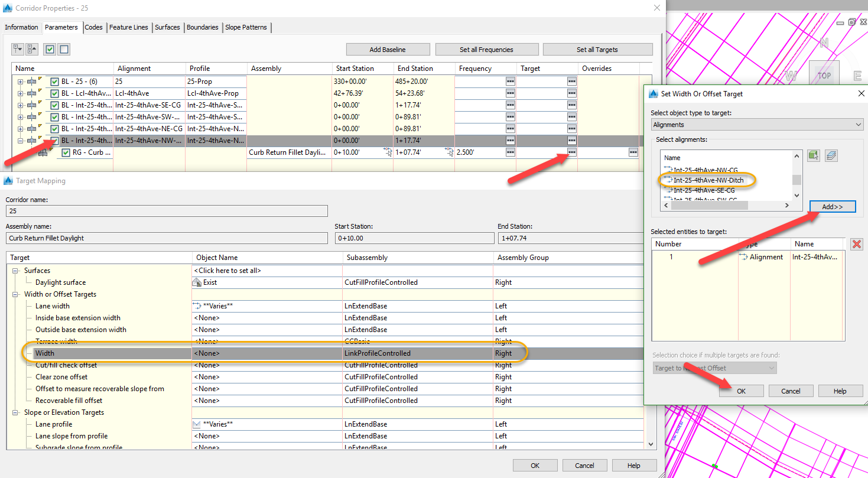Image resolution: width=868 pixels, height=478 pixels.
Task: Toggle checkbox in the Int-25-4thAve-NE-CG baseline row
Action: click(x=54, y=129)
